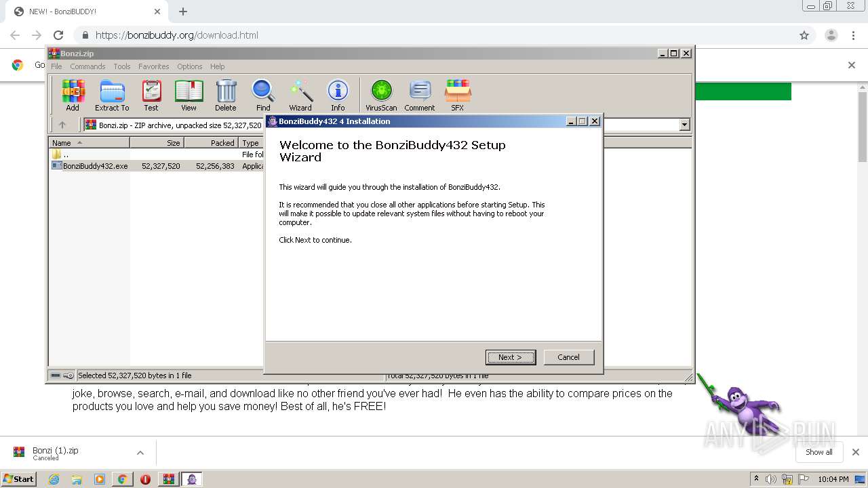Create SFX archive icon
868x488 pixels.
click(458, 95)
